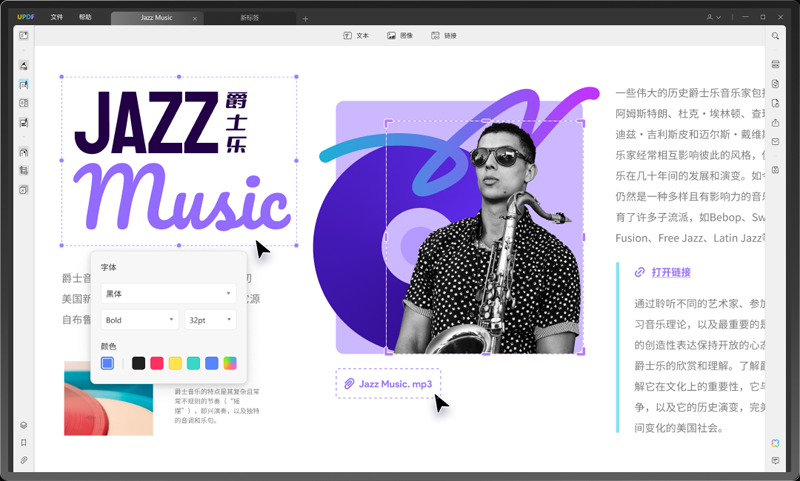This screenshot has height=481, width=800.
Task: Open the page tools arch icon in left sidebar
Action: click(23, 152)
